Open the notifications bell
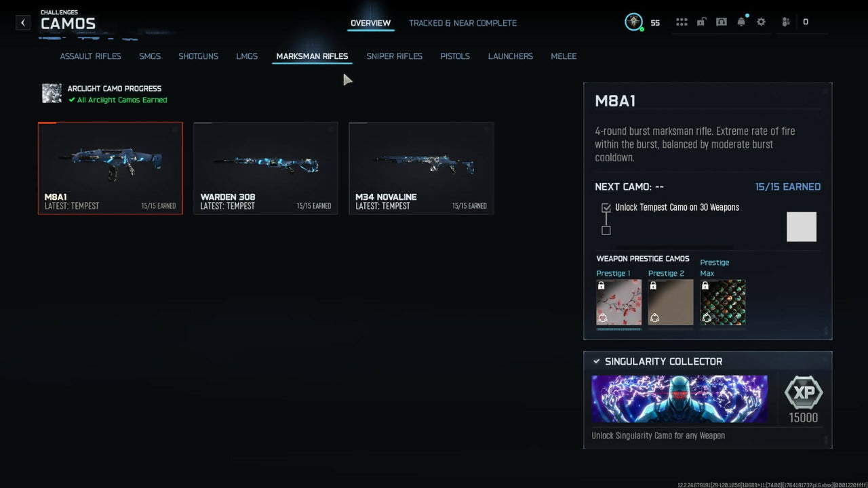The image size is (868, 488). (741, 22)
